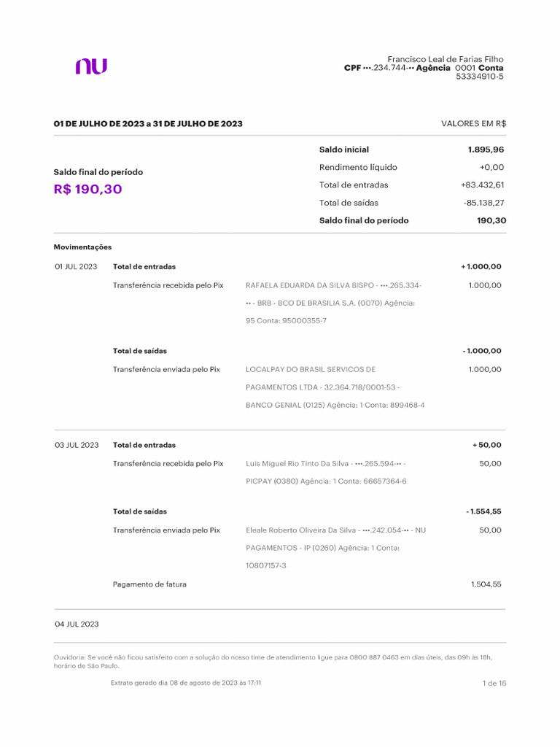Viewport: 560px width, 747px height.
Task: Click the "VALORES EM R$" label
Action: [x=473, y=124]
